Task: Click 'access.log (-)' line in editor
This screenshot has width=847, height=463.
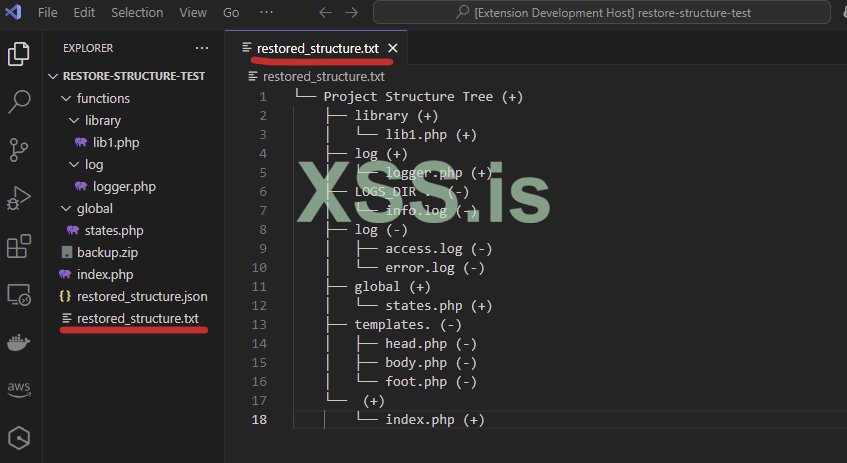Action: pyautogui.click(x=438, y=249)
